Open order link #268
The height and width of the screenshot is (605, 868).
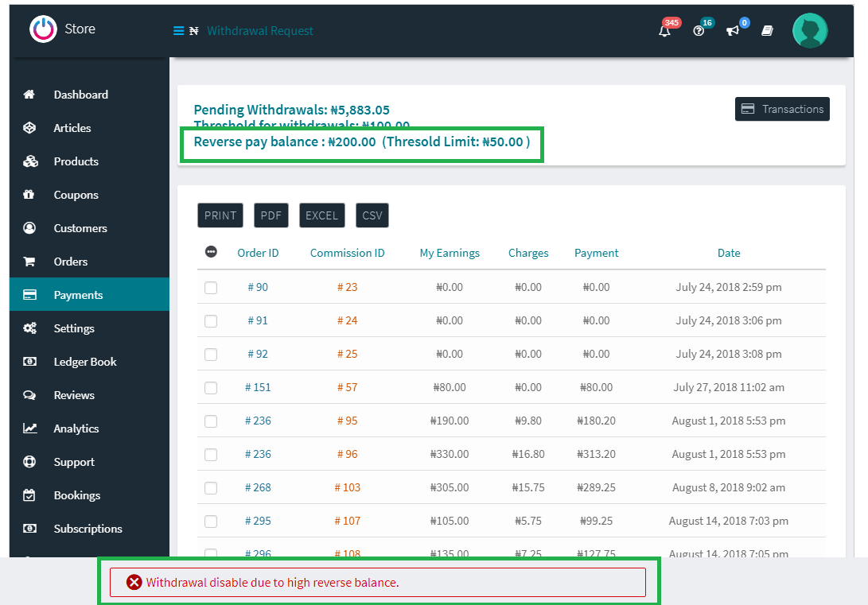[258, 487]
